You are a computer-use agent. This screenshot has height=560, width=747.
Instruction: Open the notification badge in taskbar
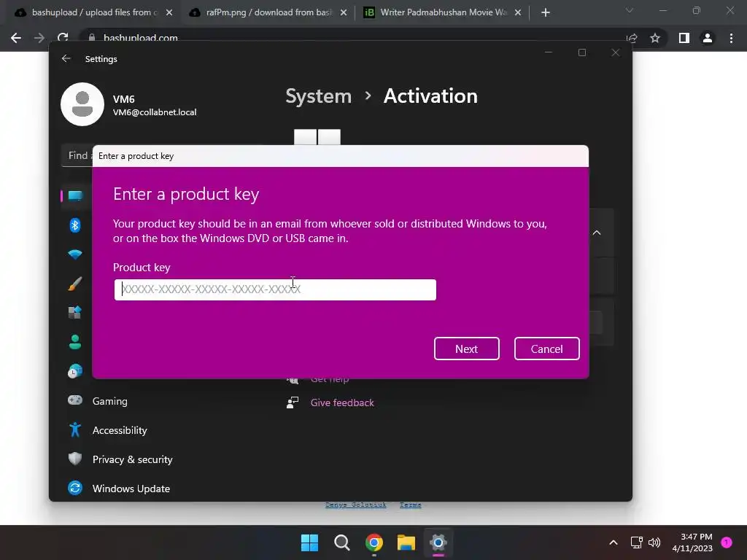727,542
